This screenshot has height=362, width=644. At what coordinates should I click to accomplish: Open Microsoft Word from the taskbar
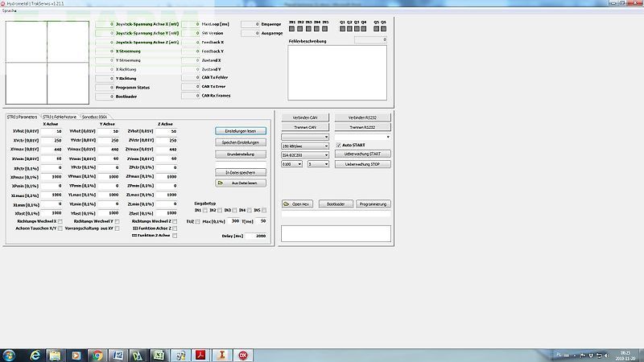(x=118, y=355)
